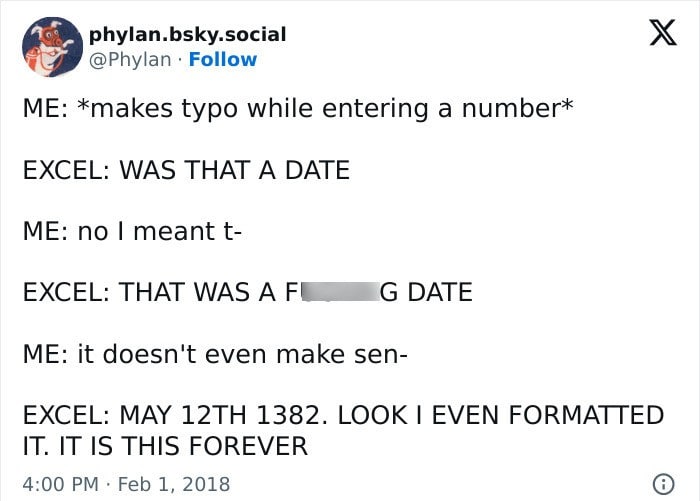
Task: Click the 4:00 PM timestamp
Action: [60, 484]
